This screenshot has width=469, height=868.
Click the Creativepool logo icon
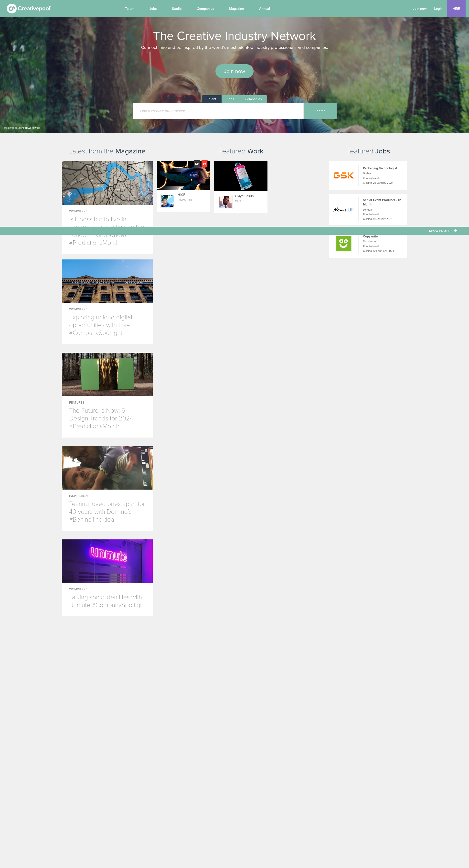pyautogui.click(x=11, y=8)
